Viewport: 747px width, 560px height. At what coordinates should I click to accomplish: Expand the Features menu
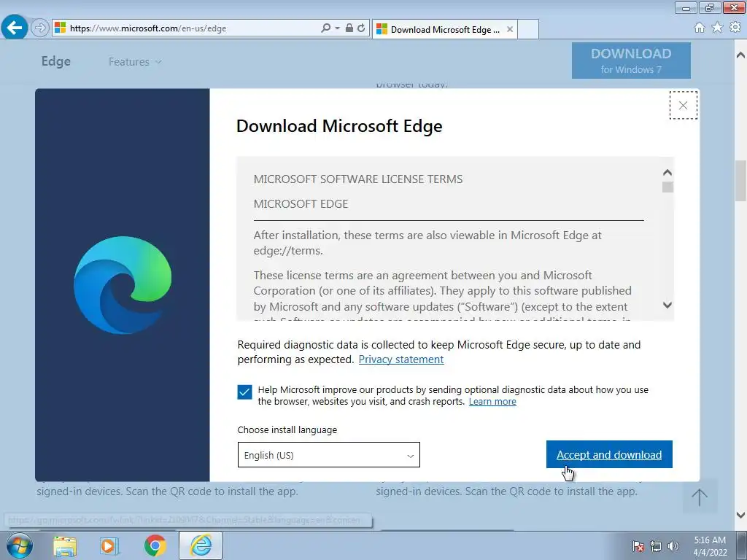pos(135,62)
